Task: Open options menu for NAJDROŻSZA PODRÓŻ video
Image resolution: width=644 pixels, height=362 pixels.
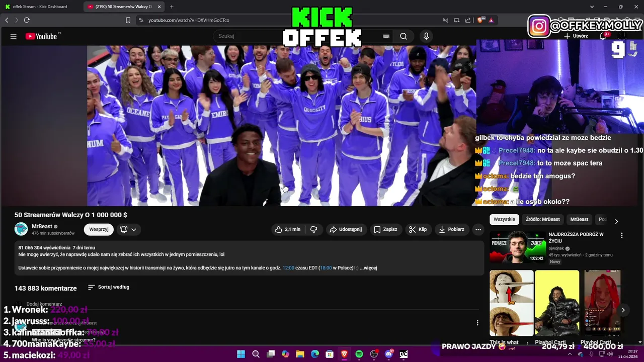Action: pos(622,235)
